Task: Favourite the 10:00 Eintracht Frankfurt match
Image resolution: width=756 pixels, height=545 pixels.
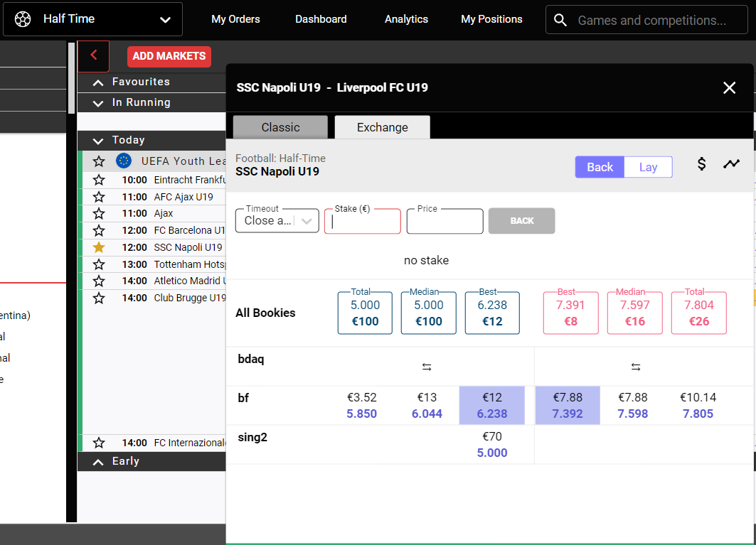Action: click(99, 180)
